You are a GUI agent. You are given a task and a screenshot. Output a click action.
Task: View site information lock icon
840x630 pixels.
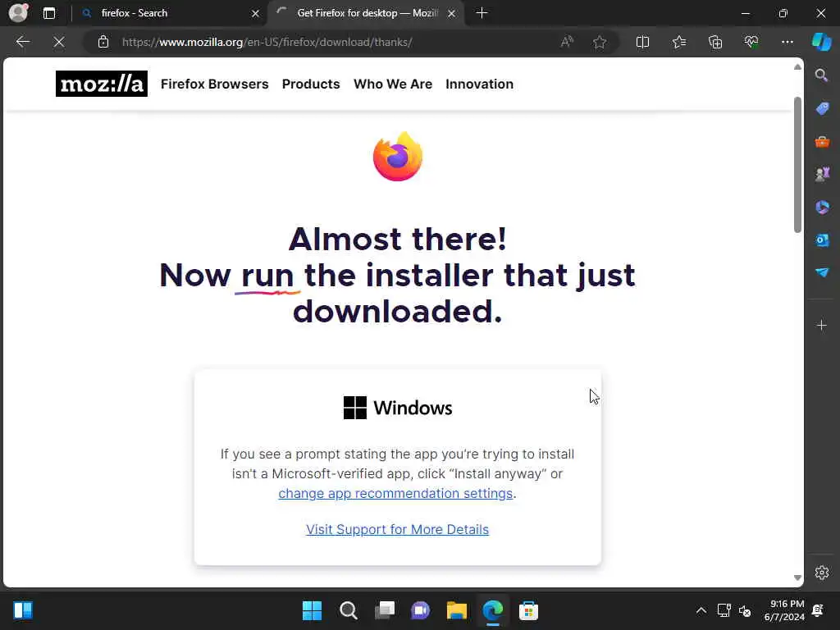pyautogui.click(x=103, y=42)
